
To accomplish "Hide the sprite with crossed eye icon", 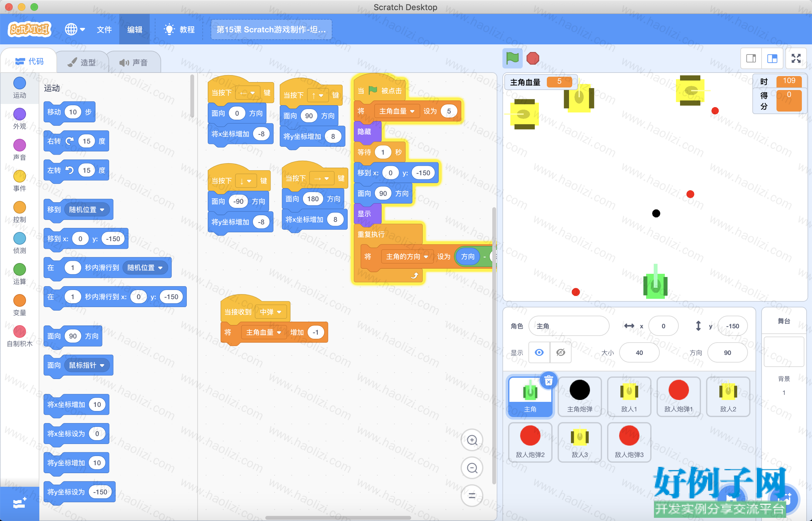I will [561, 352].
